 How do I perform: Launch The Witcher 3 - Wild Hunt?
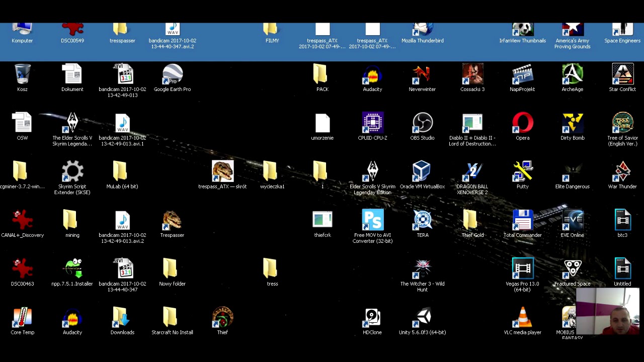pos(422,276)
